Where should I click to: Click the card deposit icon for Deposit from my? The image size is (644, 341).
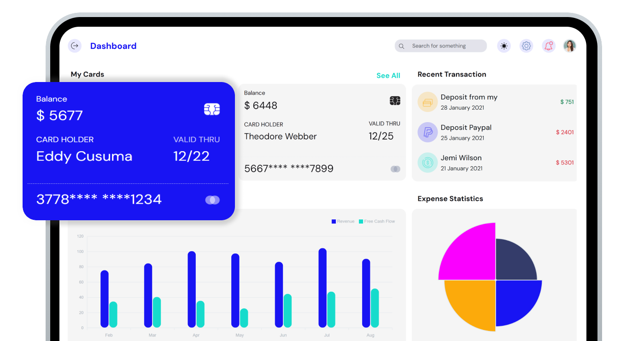[427, 102]
